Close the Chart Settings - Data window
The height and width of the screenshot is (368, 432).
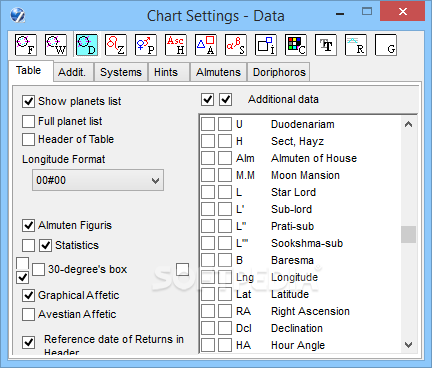403,12
